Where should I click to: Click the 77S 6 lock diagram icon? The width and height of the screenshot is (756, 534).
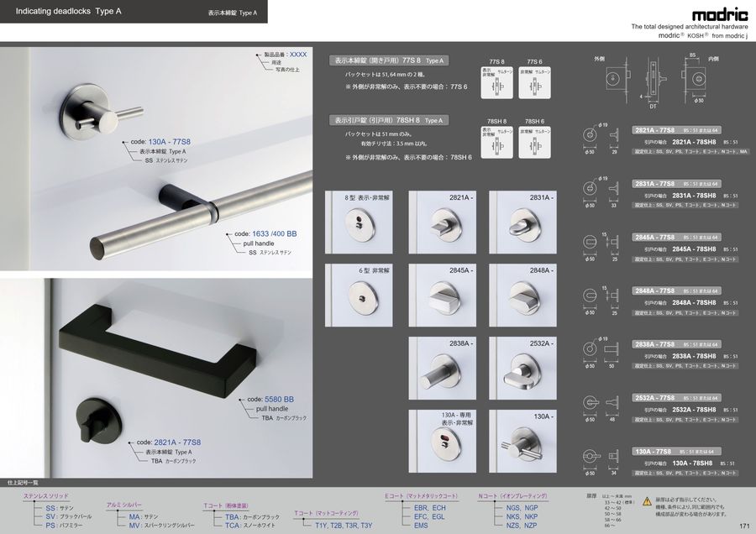click(x=535, y=83)
